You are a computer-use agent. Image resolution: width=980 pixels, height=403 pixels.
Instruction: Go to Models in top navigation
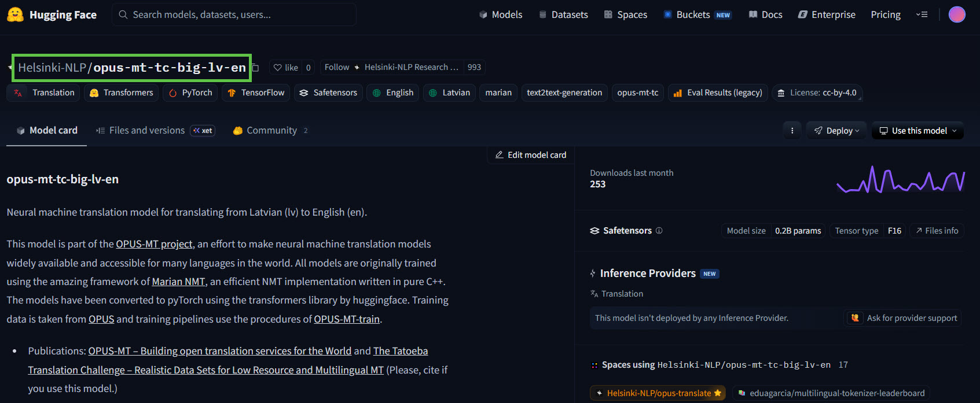pos(501,14)
